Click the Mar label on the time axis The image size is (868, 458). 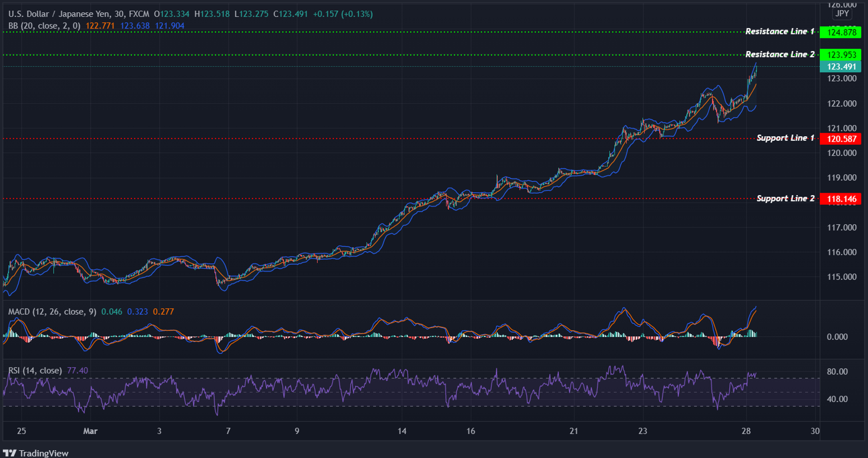point(90,431)
